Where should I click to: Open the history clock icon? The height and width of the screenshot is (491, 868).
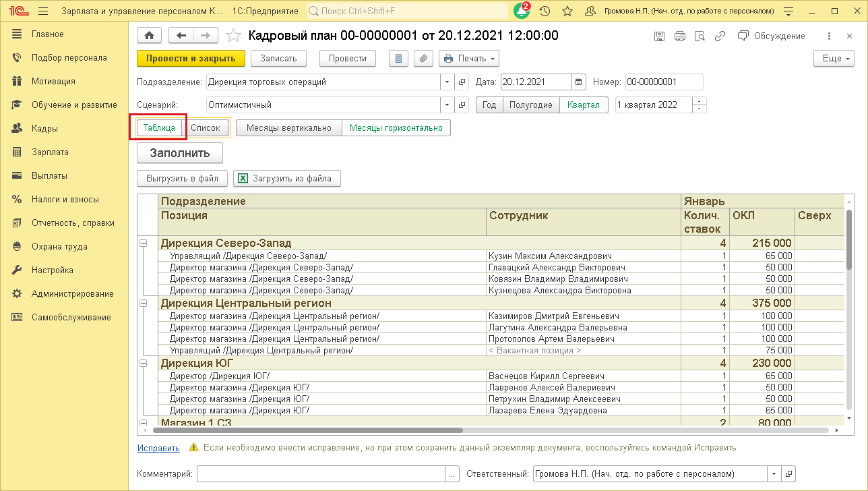click(545, 11)
